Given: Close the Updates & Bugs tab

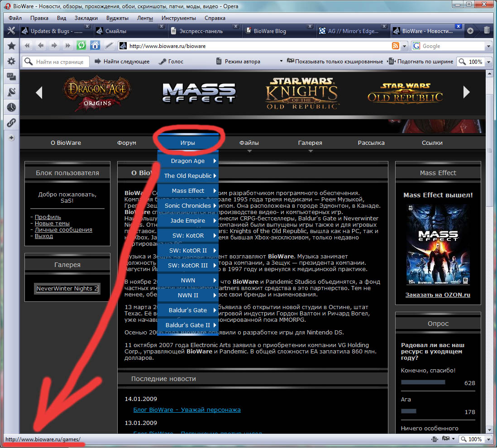Looking at the screenshot, I should pyautogui.click(x=87, y=26).
